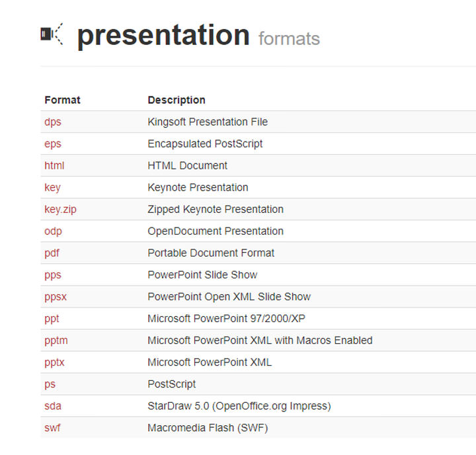Click the Portable Document Format description
Viewport: 476px width, 455px height.
[211, 253]
